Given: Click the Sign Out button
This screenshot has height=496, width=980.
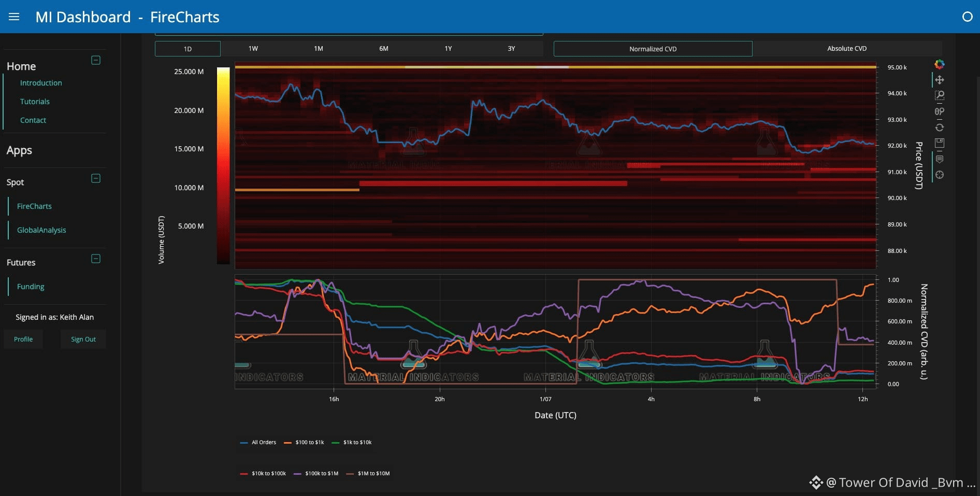Looking at the screenshot, I should click(x=83, y=339).
